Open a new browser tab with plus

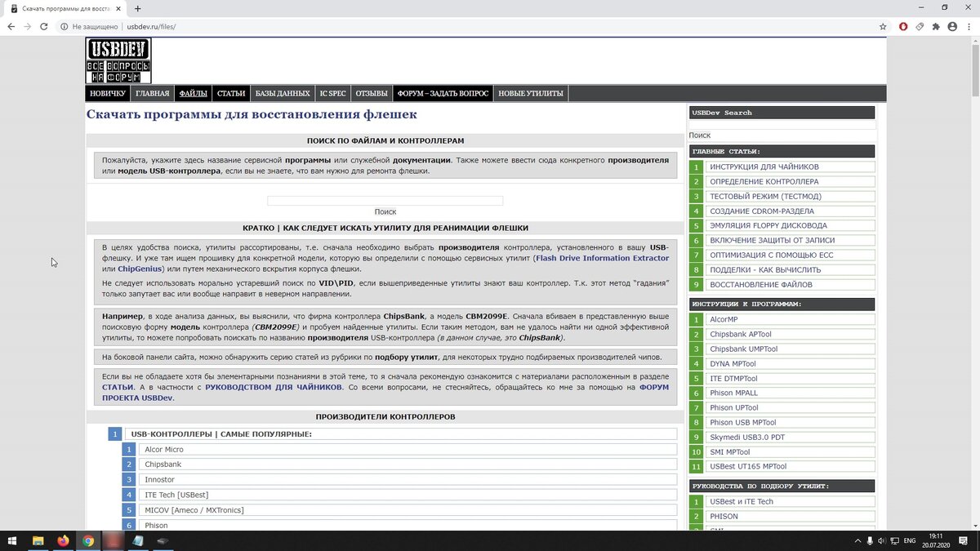[137, 8]
